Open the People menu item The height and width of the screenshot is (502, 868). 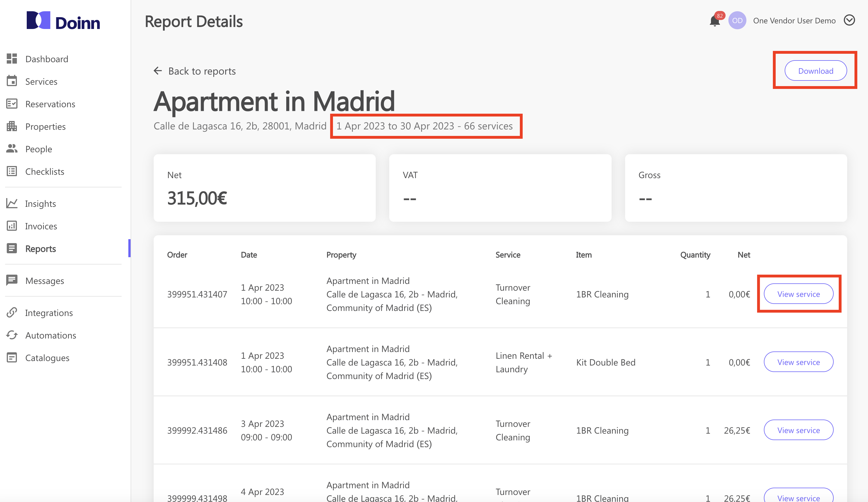click(x=39, y=149)
